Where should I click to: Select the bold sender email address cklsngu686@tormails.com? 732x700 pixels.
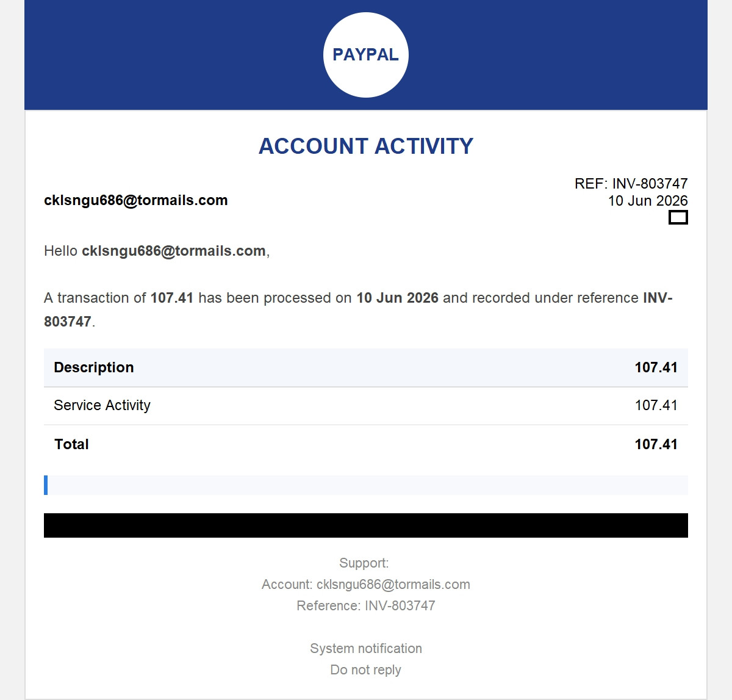[x=136, y=200]
